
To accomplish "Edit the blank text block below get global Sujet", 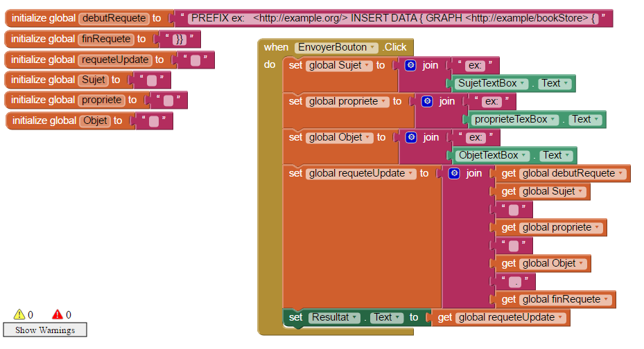I will pyautogui.click(x=514, y=210).
